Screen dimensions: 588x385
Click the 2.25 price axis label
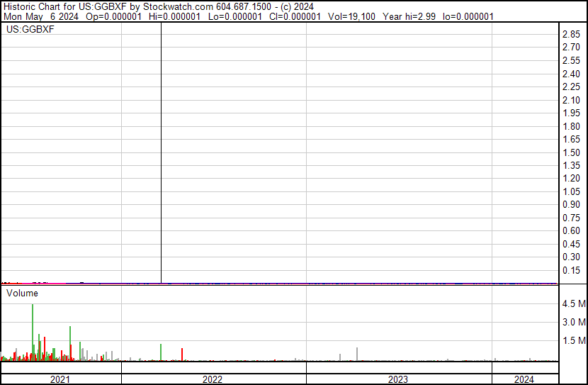[571, 87]
